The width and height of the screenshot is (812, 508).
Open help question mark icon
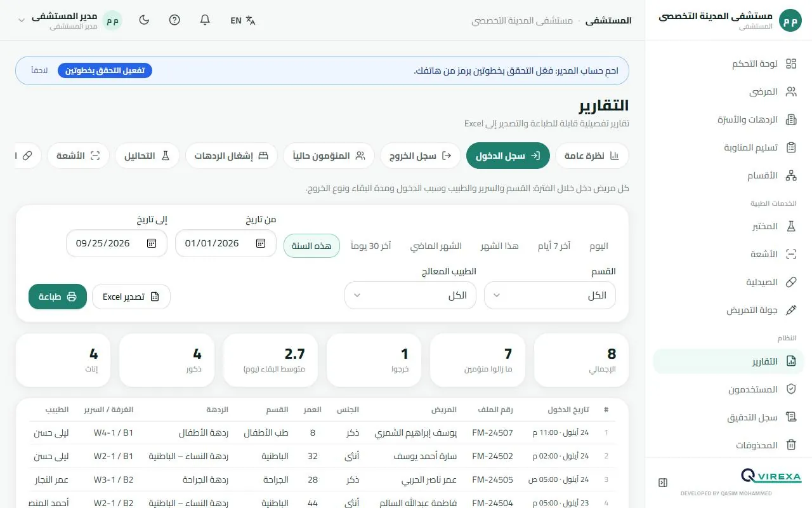[174, 20]
